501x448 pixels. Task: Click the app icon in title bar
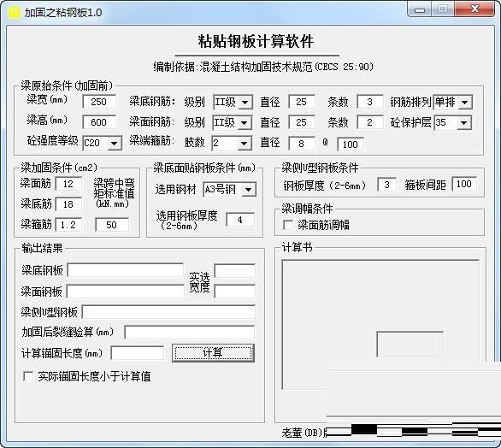click(15, 13)
